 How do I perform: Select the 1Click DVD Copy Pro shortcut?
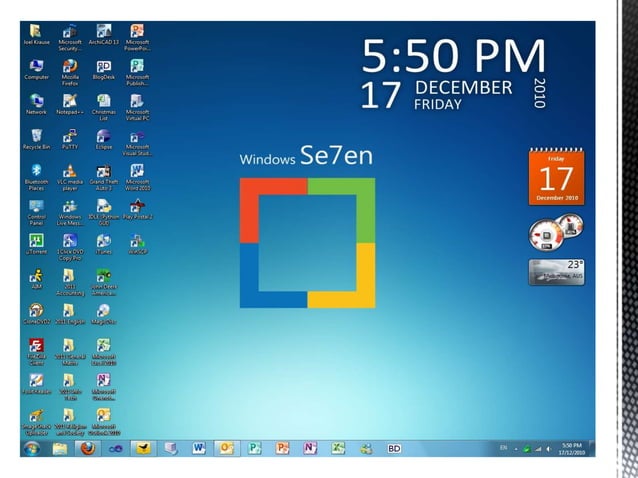click(x=70, y=247)
